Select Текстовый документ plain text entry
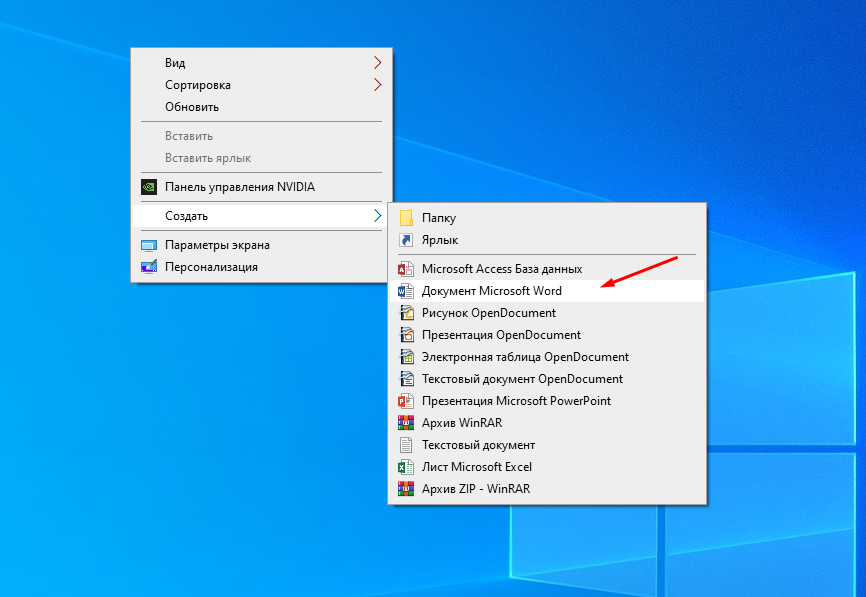The height and width of the screenshot is (597, 866). point(478,445)
